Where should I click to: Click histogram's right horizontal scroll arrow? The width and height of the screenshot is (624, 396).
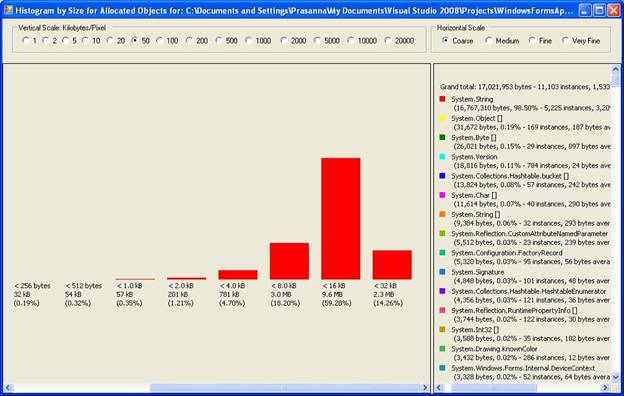pyautogui.click(x=425, y=387)
